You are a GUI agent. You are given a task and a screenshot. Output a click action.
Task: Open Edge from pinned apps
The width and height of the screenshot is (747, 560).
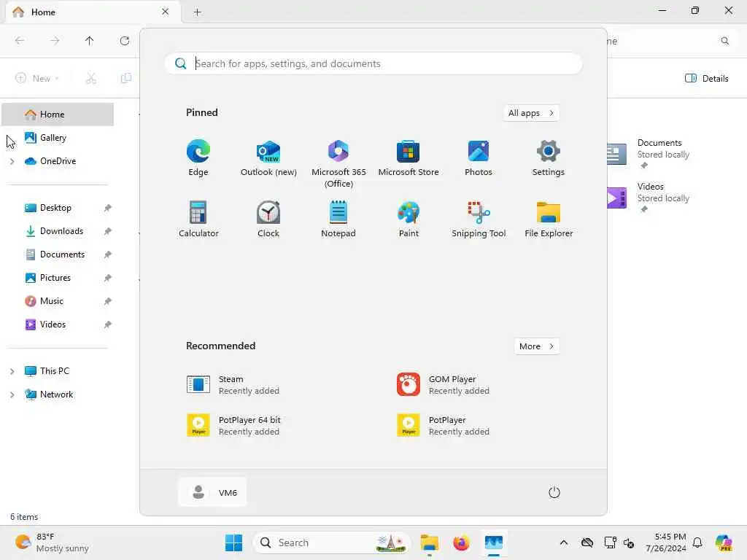198,158
